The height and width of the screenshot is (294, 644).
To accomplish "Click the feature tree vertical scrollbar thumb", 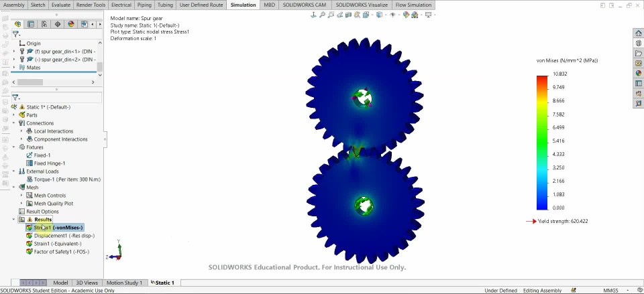I will (99, 66).
